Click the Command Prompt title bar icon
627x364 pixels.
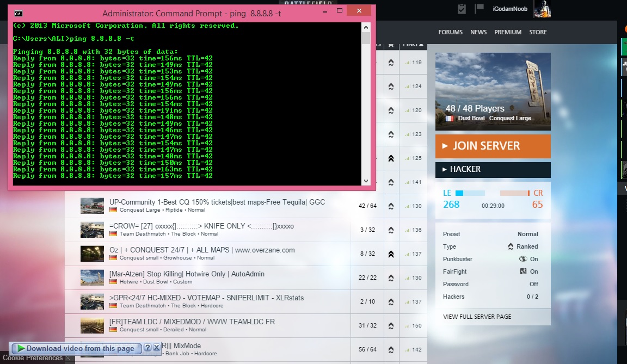point(18,12)
